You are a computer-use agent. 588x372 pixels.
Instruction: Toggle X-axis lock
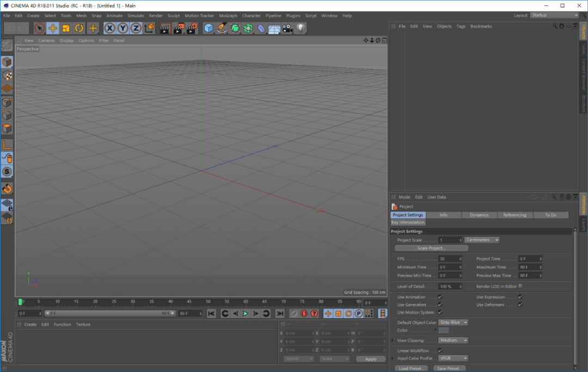pyautogui.click(x=109, y=28)
